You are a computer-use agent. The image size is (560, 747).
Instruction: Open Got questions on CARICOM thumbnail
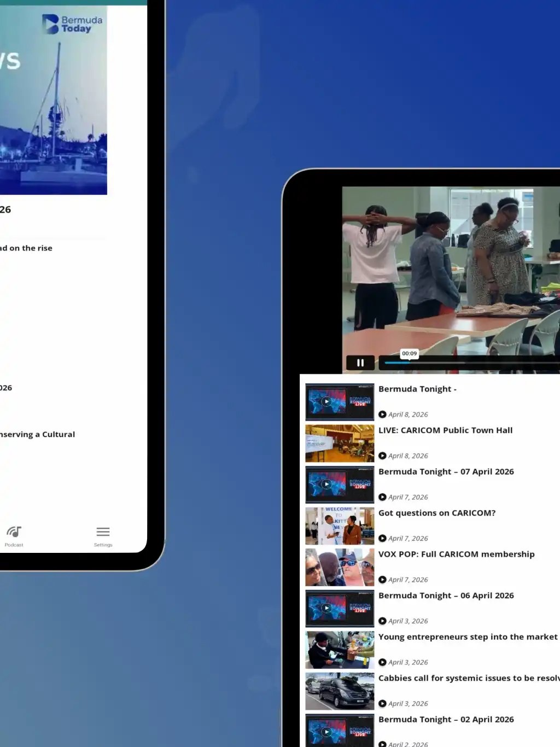pyautogui.click(x=340, y=526)
